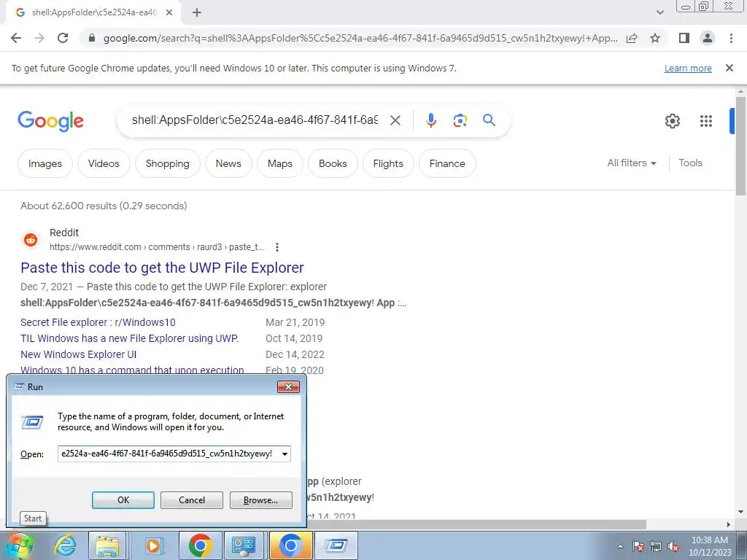747x560 pixels.
Task: Open the Google apps grid
Action: pyautogui.click(x=706, y=121)
